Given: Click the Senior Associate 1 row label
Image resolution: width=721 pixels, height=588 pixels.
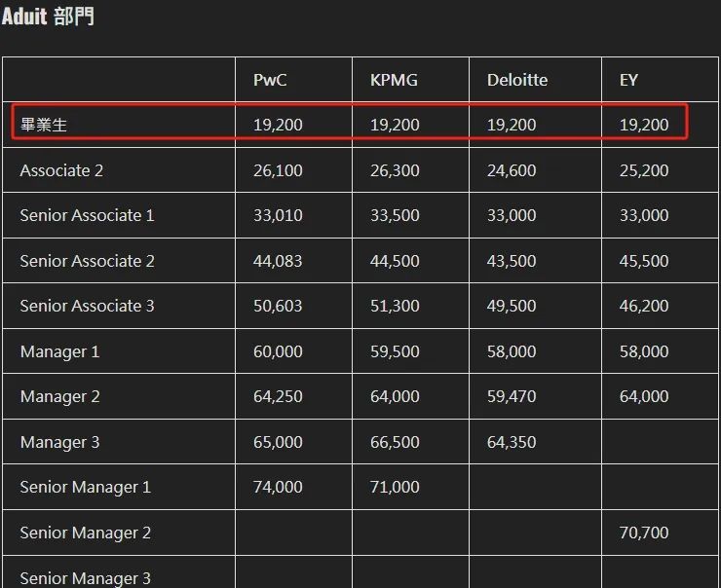Looking at the screenshot, I should click(87, 215).
